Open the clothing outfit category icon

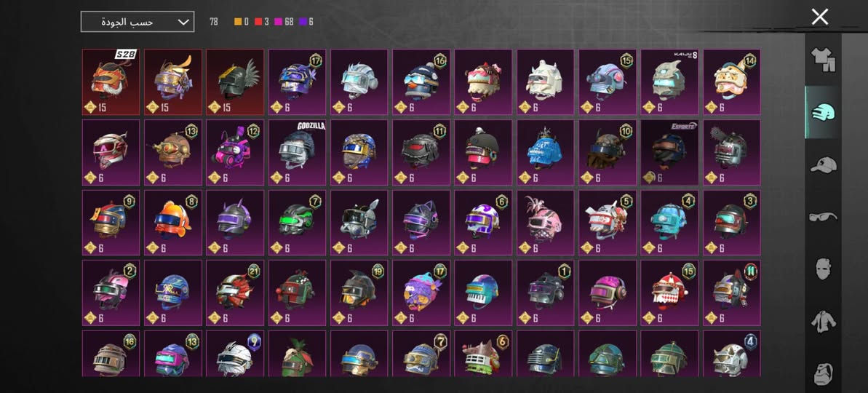tap(824, 59)
